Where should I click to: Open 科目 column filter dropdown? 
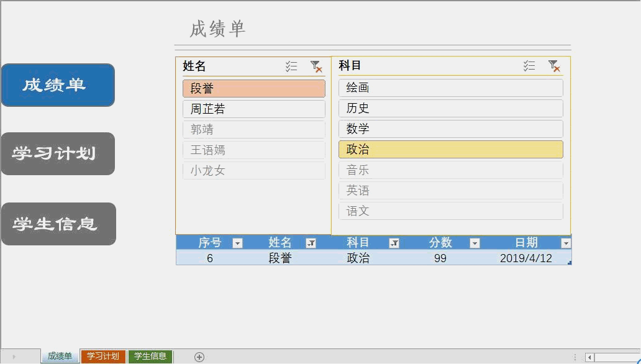[x=394, y=243]
